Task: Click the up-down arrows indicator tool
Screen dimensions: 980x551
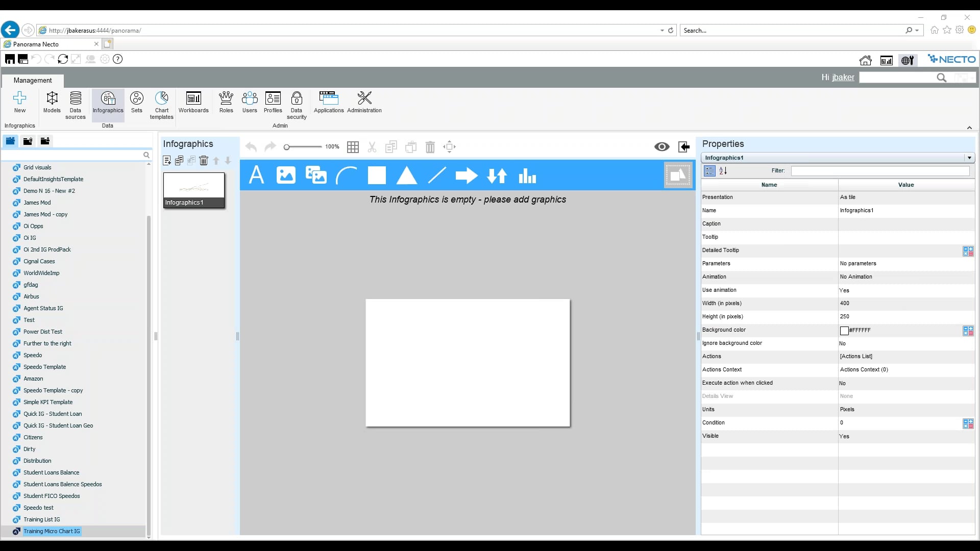Action: pyautogui.click(x=497, y=176)
